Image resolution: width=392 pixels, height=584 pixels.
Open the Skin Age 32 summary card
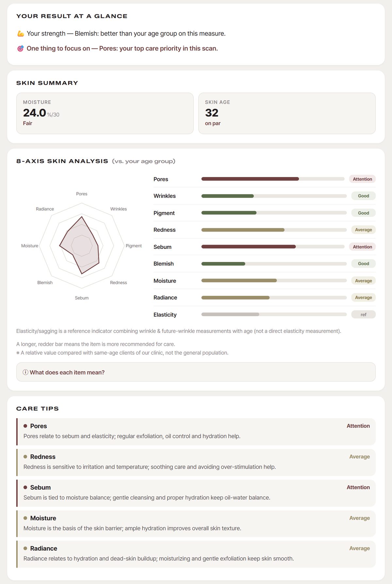pos(287,113)
